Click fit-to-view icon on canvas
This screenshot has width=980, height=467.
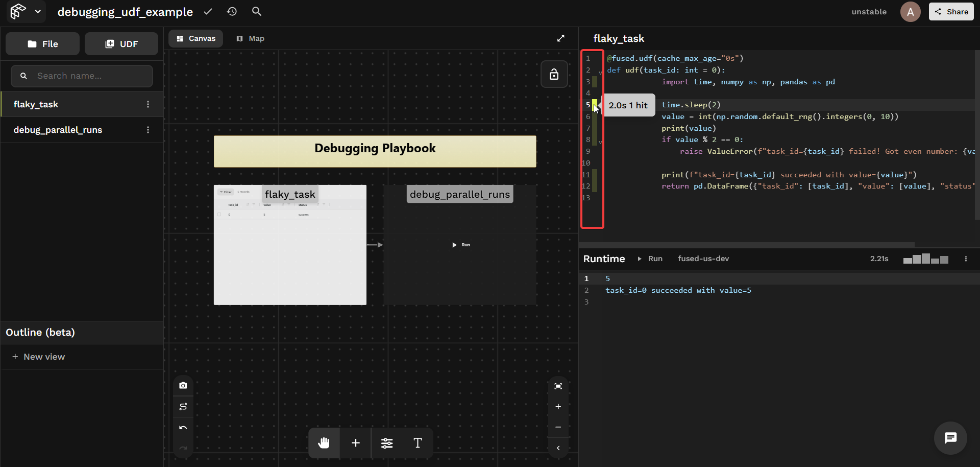click(558, 386)
